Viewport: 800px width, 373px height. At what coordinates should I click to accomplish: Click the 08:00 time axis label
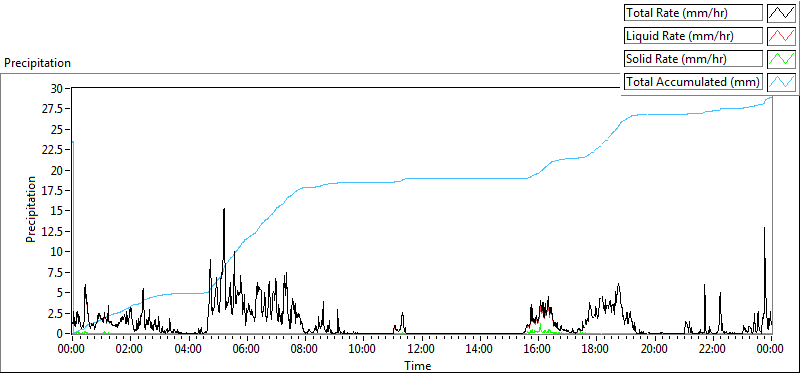(x=304, y=350)
